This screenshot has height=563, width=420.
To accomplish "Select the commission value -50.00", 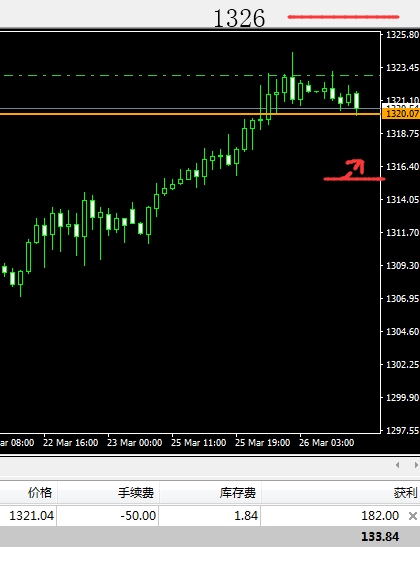I will [x=138, y=516].
